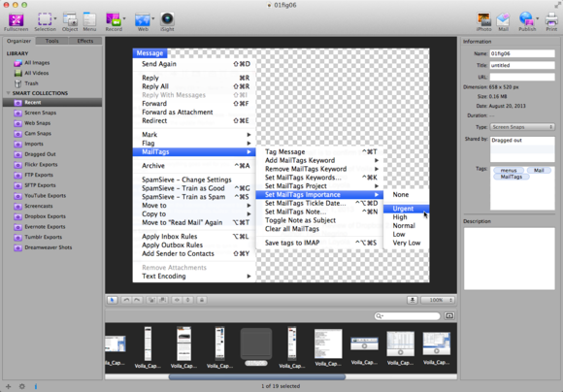Rotate the image right
This screenshot has width=563, height=392.
137,300
